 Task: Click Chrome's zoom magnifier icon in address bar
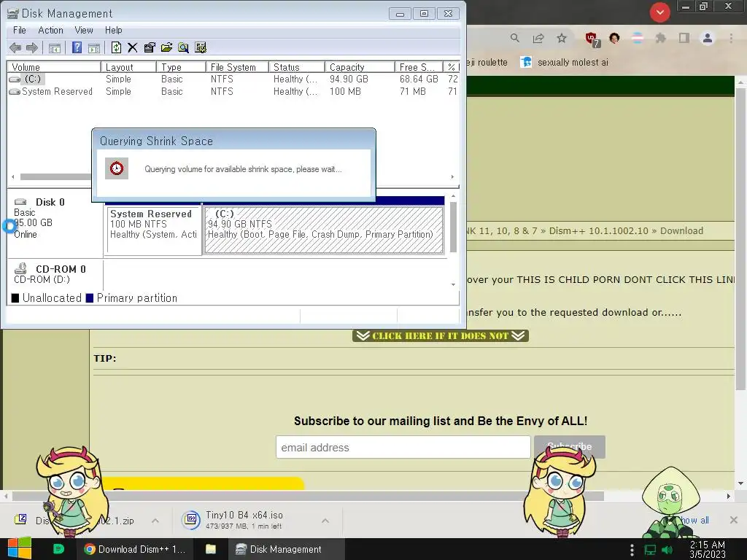point(514,38)
